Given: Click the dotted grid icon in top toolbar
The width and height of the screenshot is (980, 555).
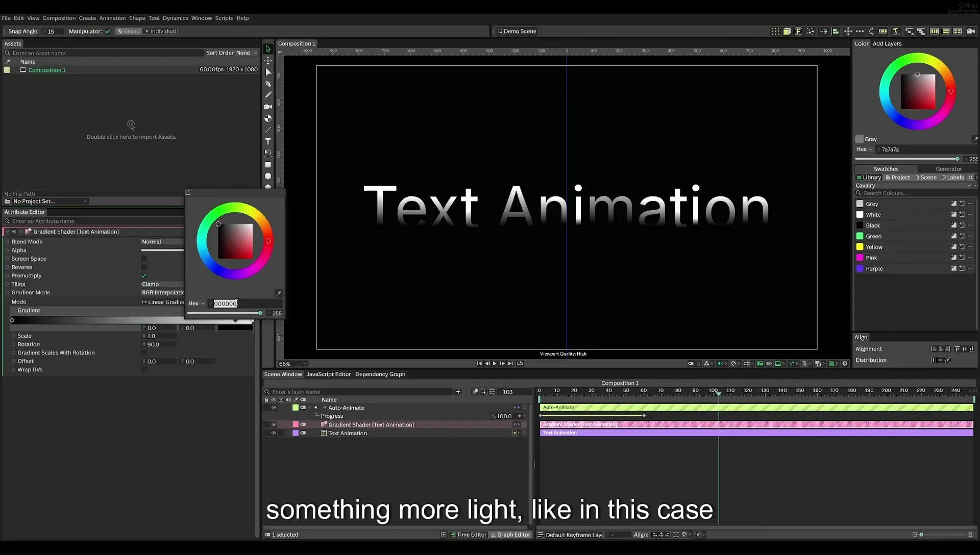Looking at the screenshot, I should pos(775,32).
